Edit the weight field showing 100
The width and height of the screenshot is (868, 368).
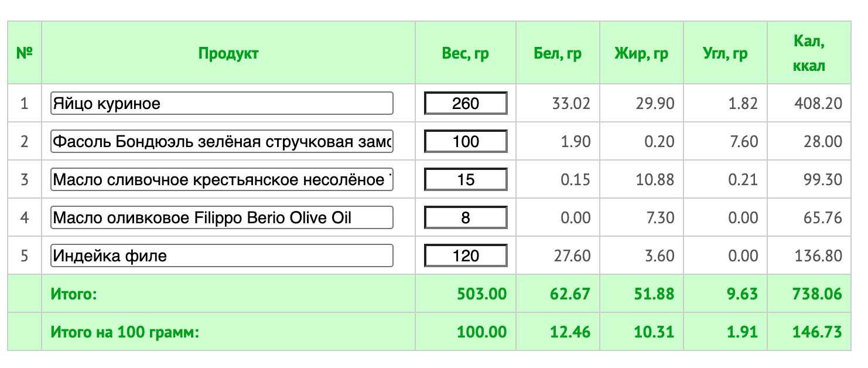(x=466, y=142)
